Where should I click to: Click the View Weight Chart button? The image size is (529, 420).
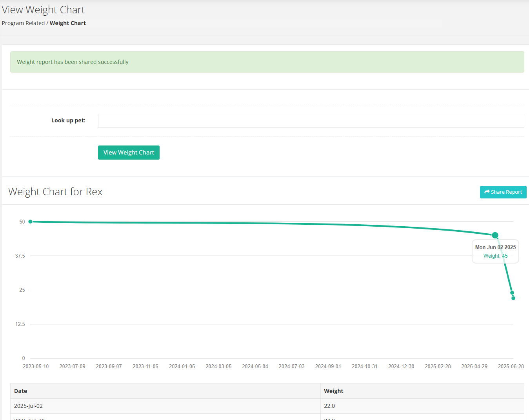tap(129, 153)
